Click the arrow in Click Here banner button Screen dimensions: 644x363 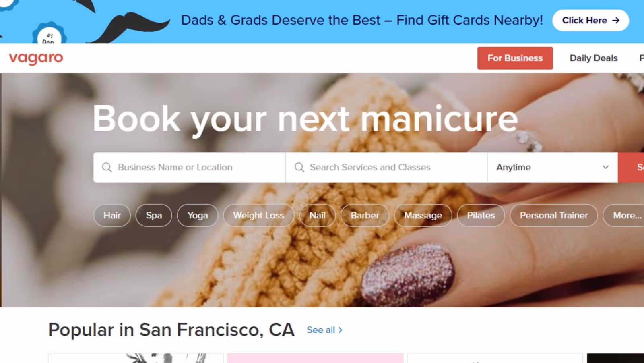click(x=615, y=20)
